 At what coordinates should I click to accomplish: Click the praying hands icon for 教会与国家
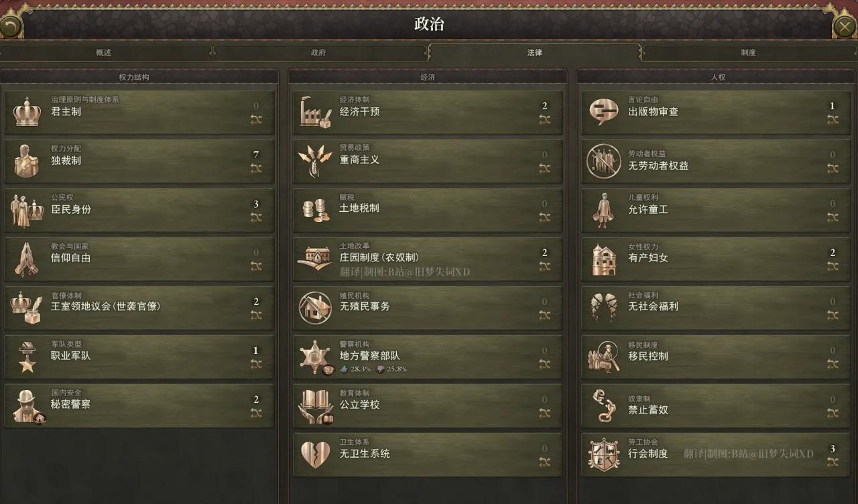click(x=27, y=258)
